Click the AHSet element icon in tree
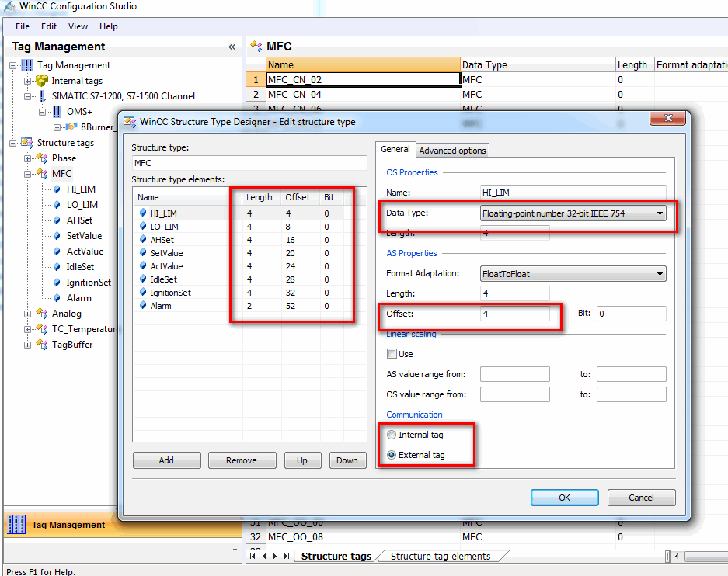 click(57, 220)
